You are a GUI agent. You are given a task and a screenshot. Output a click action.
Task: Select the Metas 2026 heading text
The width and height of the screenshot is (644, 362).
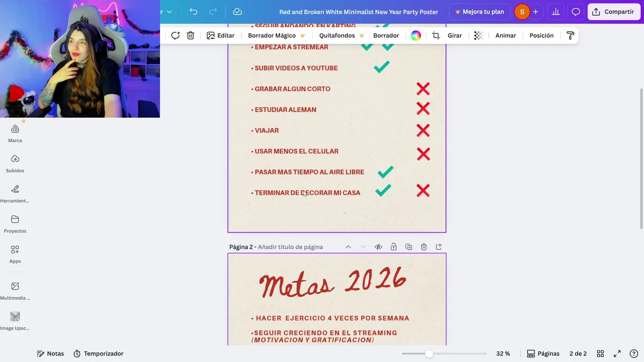(333, 282)
